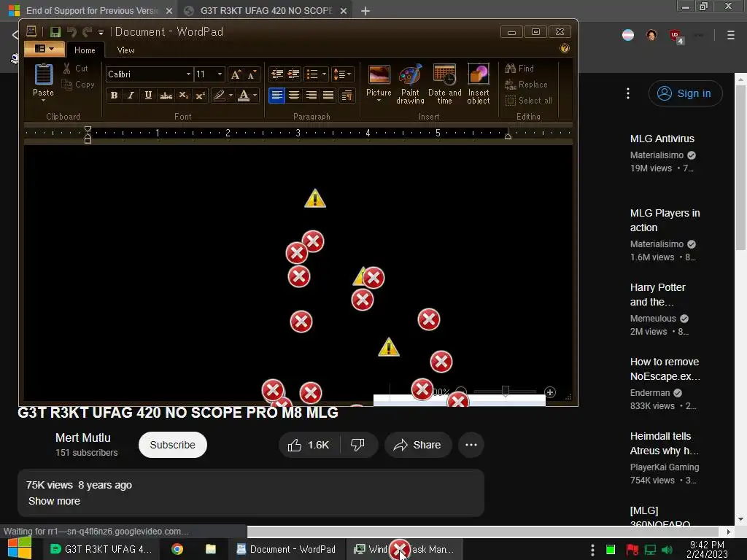
Task: Open the font size 11 dropdown
Action: click(220, 74)
